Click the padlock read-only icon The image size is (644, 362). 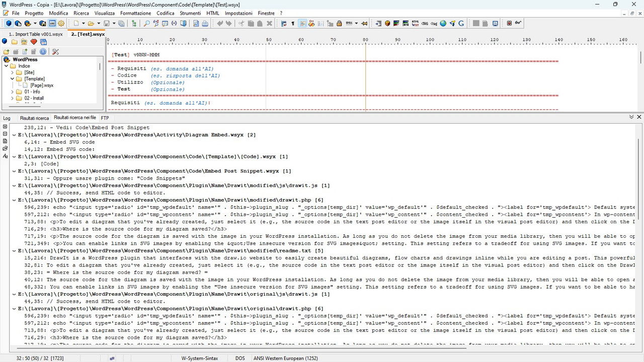click(339, 23)
